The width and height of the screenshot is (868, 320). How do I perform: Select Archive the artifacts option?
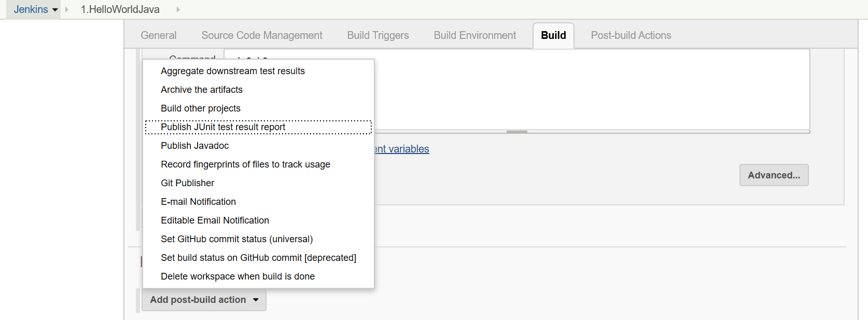[x=202, y=90]
